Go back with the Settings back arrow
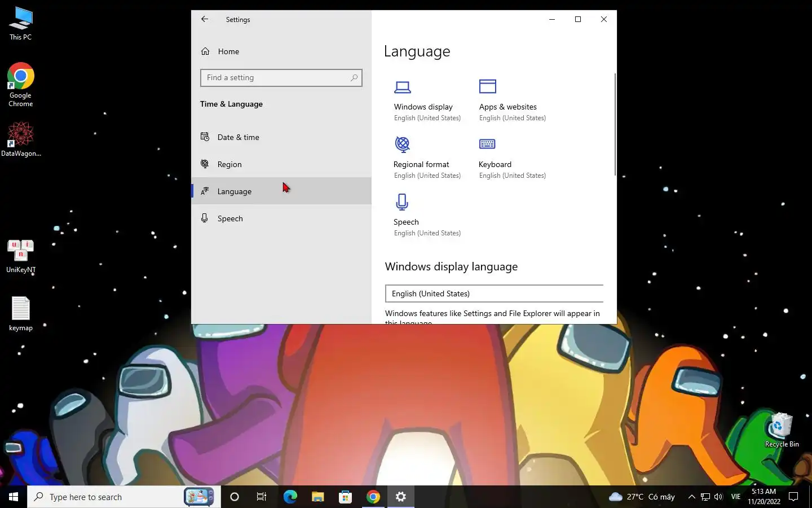 [205, 19]
